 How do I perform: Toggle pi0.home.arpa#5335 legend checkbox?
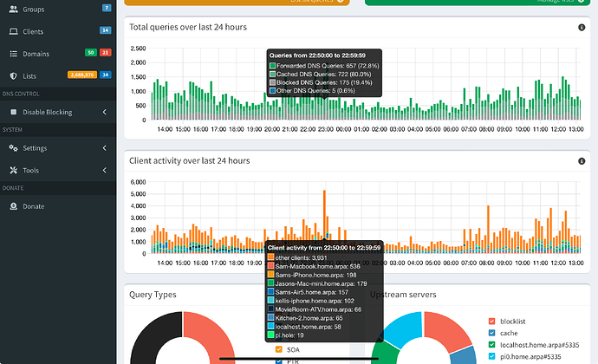[x=491, y=357]
